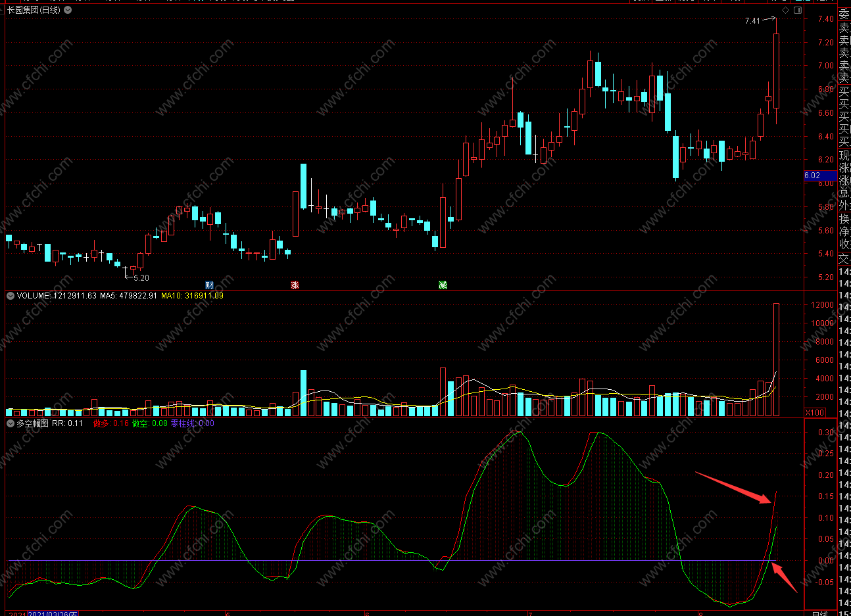The image size is (851, 616).
Task: Open dropdown next to 长园集团(日线) title
Action: [68, 10]
